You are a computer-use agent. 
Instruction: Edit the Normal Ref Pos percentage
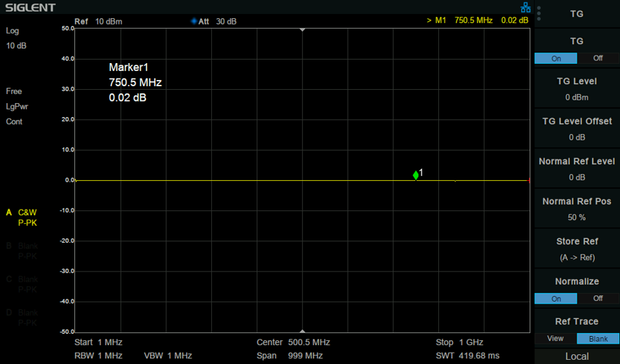click(x=577, y=209)
